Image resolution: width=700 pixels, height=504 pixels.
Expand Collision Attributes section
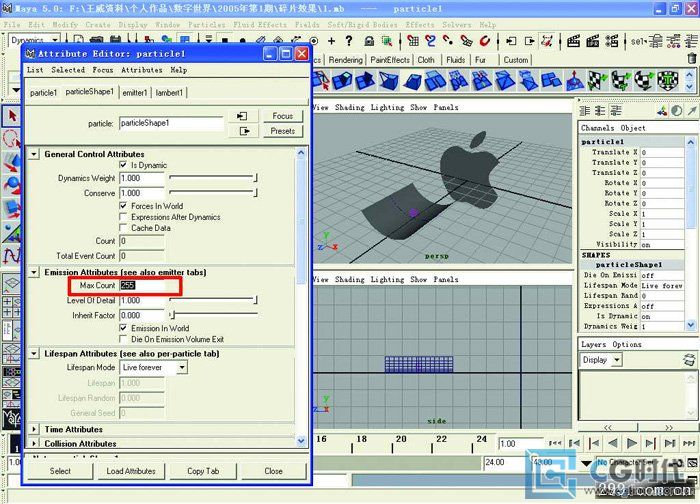point(34,443)
